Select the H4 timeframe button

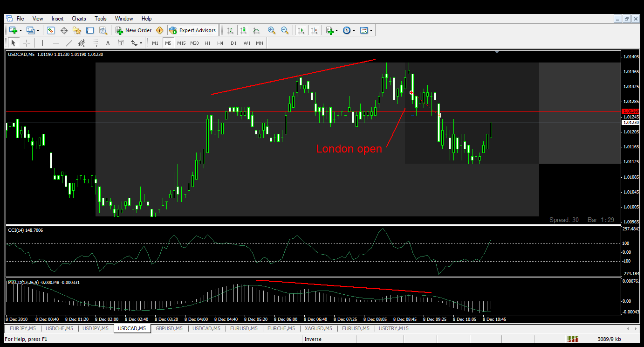(220, 43)
